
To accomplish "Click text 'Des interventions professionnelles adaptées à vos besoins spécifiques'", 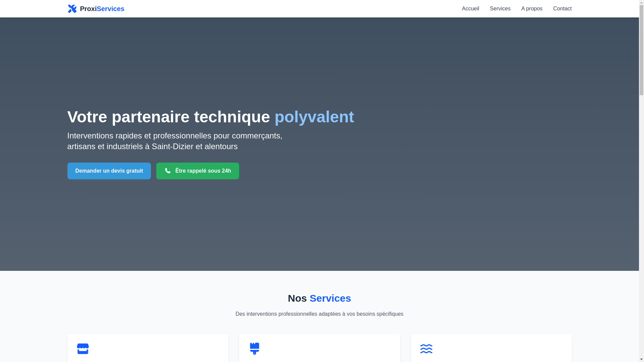I will coord(319,314).
